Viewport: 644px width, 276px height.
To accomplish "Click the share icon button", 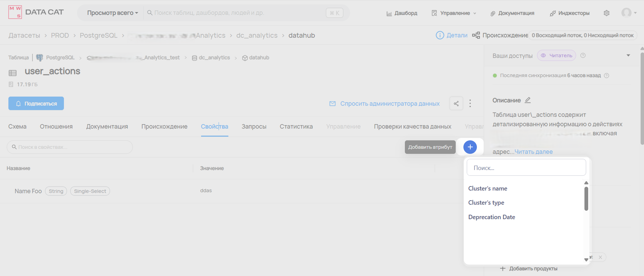I will tap(456, 104).
